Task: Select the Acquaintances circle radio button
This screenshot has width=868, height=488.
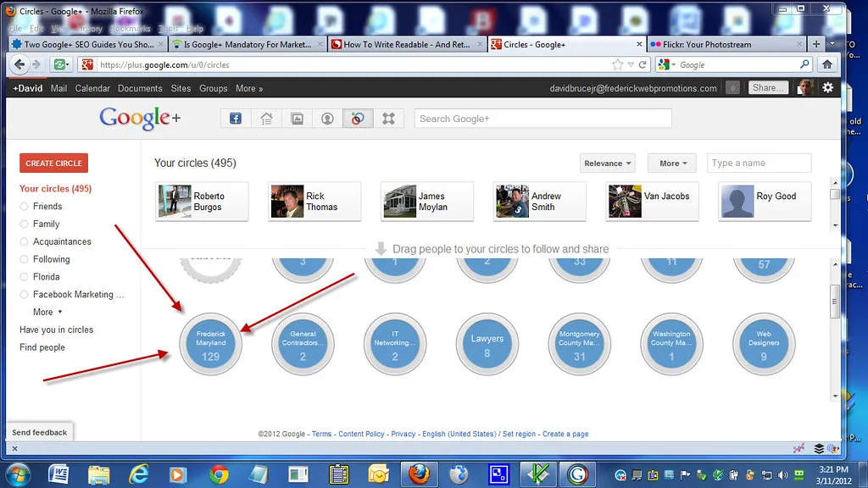Action: point(24,241)
